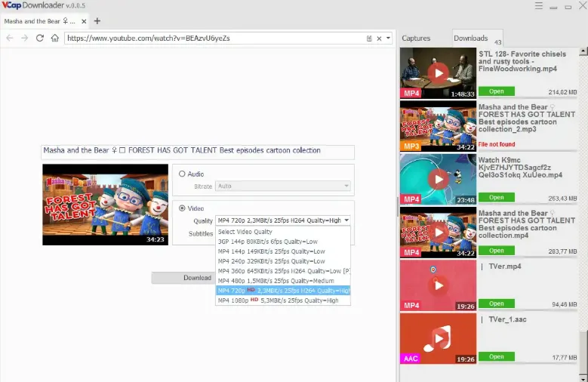The image size is (588, 382).
Task: Clear the URL with X icon
Action: tap(379, 39)
